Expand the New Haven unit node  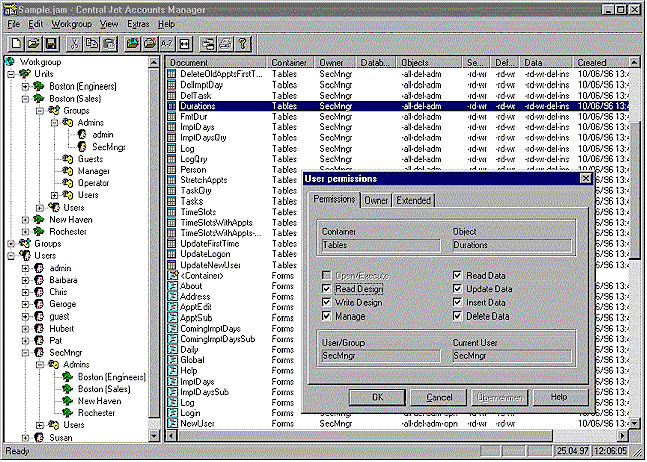[26, 219]
